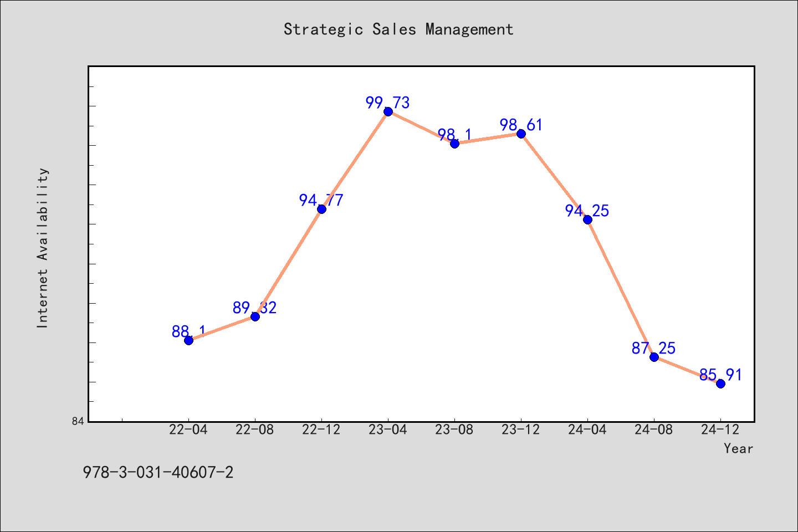Click the 22-08 x-axis tick label

[255, 429]
